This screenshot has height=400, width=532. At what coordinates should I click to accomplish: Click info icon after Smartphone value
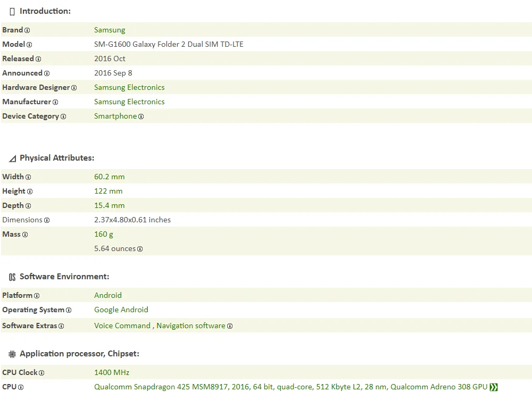[x=141, y=116]
